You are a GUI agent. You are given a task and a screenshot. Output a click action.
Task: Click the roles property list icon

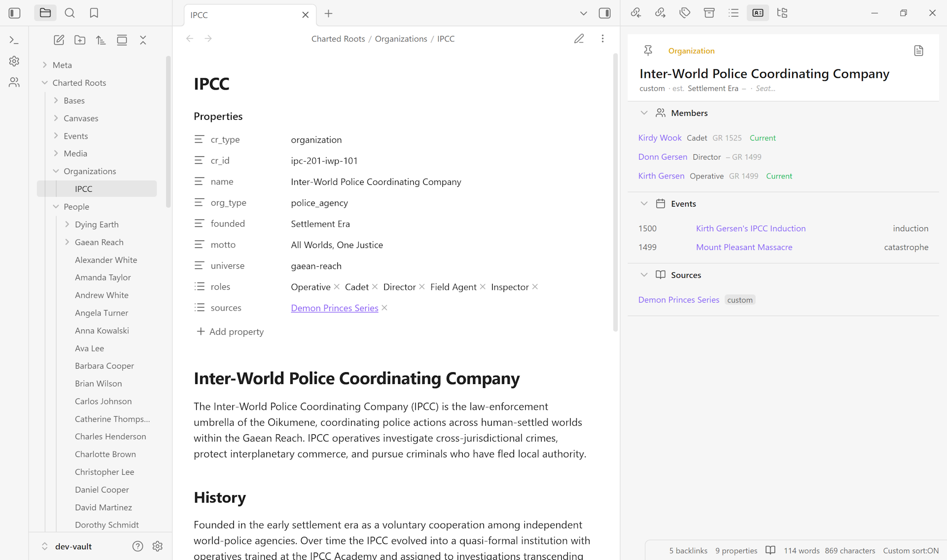(199, 286)
